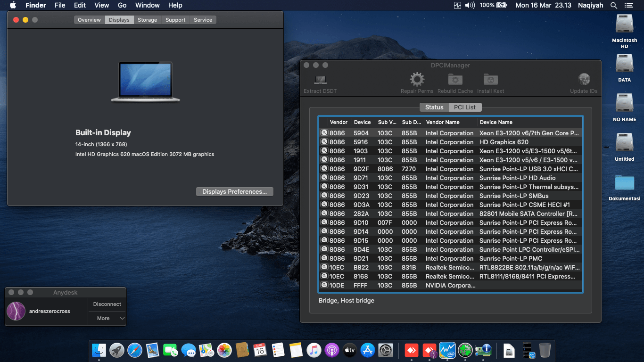
Task: Click the lookup icon for the RTL8822BE WiFi row
Action: click(324, 267)
